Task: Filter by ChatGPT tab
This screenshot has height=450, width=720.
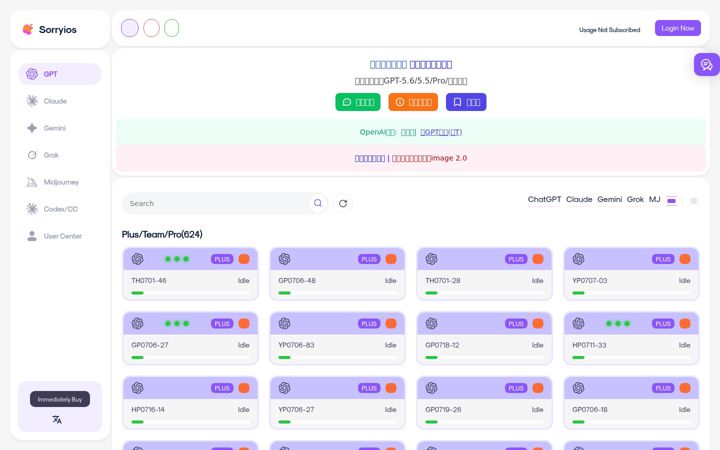Action: coord(544,199)
